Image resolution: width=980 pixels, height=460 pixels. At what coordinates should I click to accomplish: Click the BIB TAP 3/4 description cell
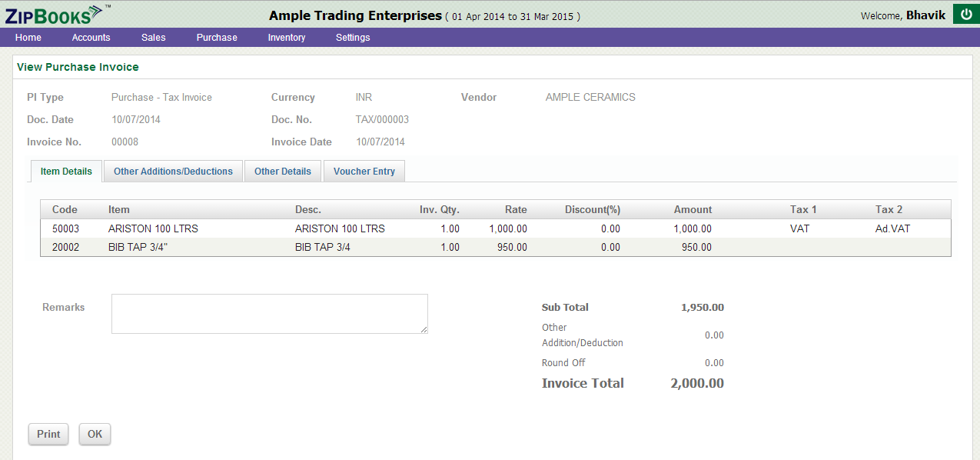click(323, 247)
